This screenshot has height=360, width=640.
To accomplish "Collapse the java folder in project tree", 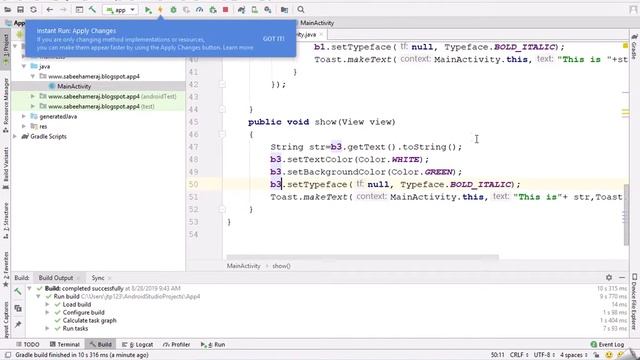I will (24, 66).
